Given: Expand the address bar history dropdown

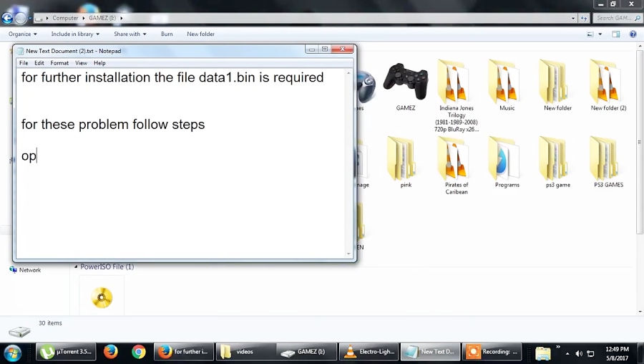Looking at the screenshot, I should [573, 18].
